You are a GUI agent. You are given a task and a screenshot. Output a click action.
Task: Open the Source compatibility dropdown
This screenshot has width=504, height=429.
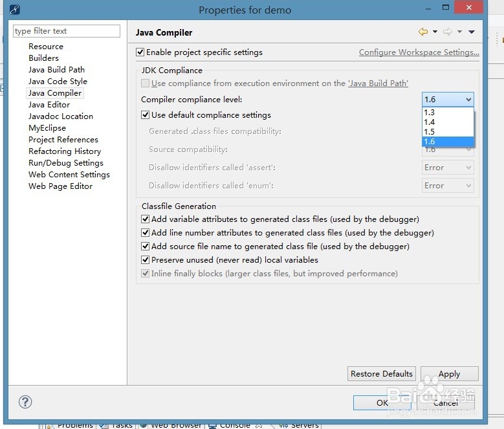448,151
